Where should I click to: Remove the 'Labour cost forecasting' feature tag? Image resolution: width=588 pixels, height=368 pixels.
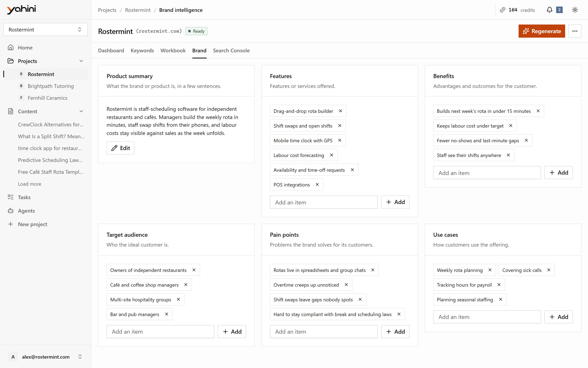point(331,155)
